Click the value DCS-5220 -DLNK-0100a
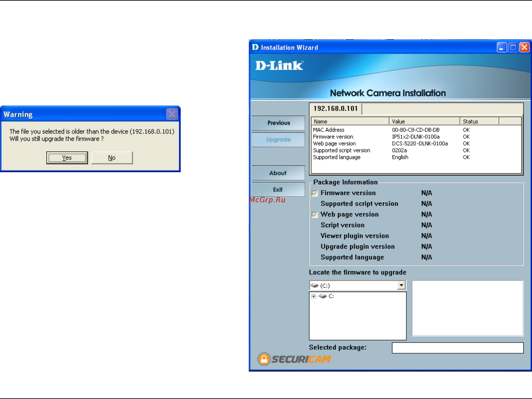 [420, 144]
